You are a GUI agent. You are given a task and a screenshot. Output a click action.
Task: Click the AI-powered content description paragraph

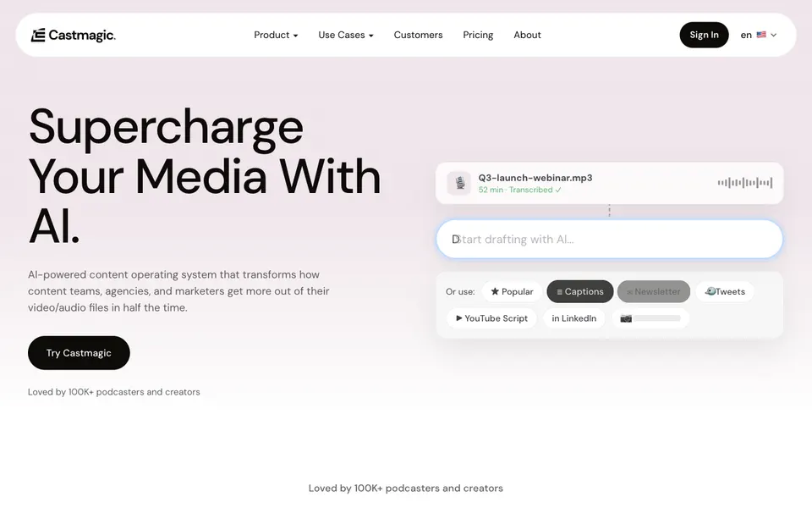(x=178, y=290)
